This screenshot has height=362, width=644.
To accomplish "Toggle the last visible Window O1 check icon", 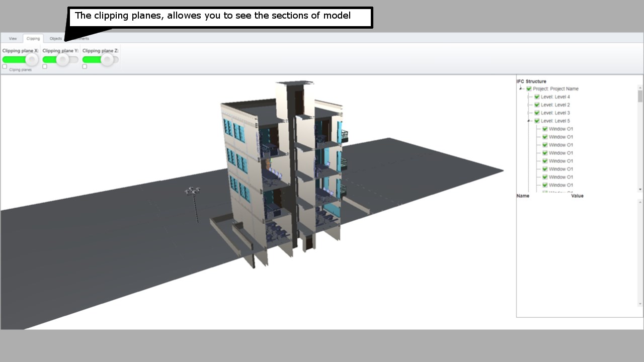I will point(544,185).
